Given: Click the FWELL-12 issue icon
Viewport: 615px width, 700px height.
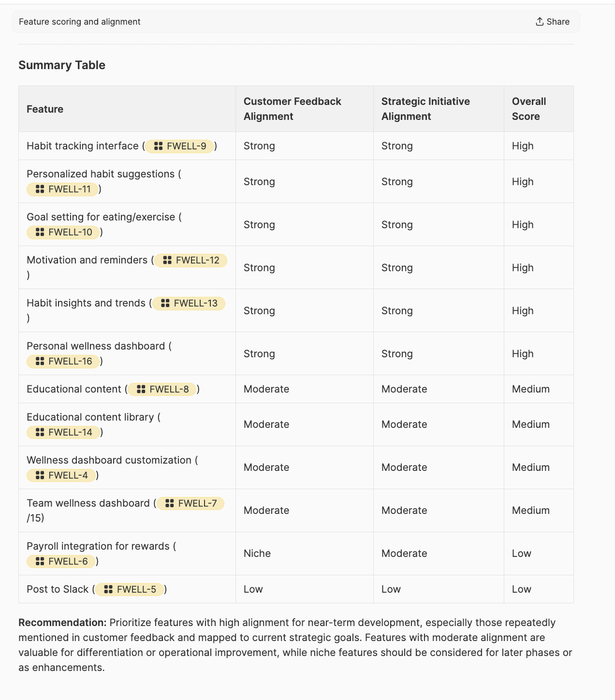Looking at the screenshot, I should [167, 260].
